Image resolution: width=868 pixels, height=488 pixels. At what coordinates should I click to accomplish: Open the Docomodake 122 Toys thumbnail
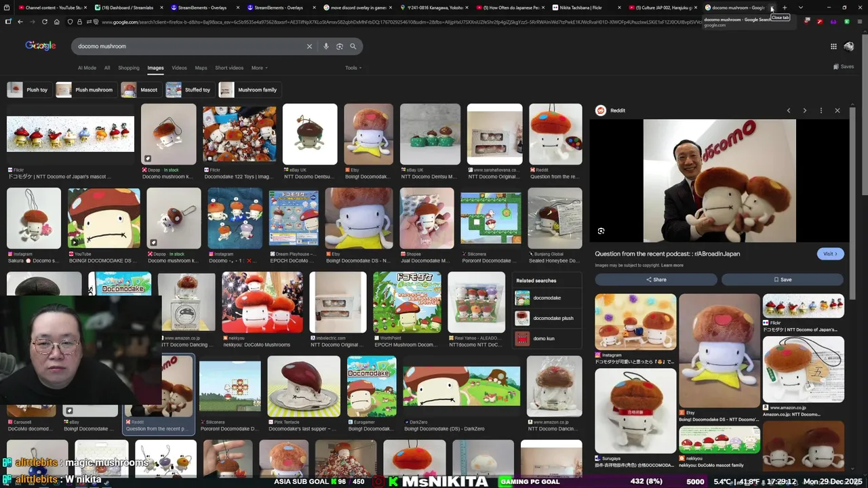pos(239,134)
